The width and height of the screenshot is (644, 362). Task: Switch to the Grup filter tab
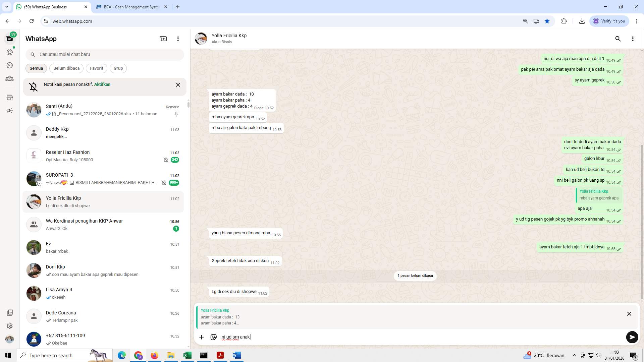(x=118, y=68)
